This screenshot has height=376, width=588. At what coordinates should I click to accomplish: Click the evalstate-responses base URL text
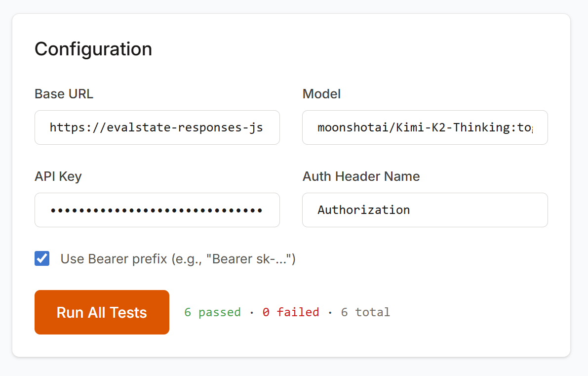157,127
